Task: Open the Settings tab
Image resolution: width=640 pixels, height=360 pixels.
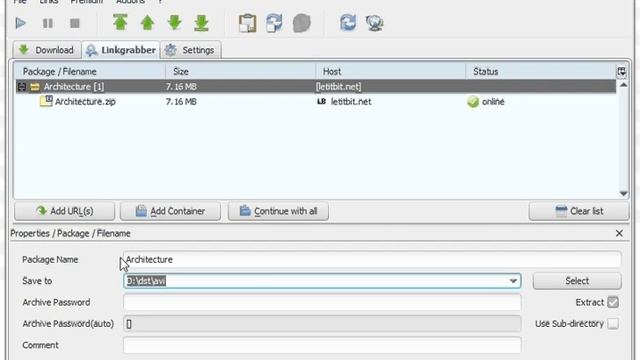Action: click(191, 50)
